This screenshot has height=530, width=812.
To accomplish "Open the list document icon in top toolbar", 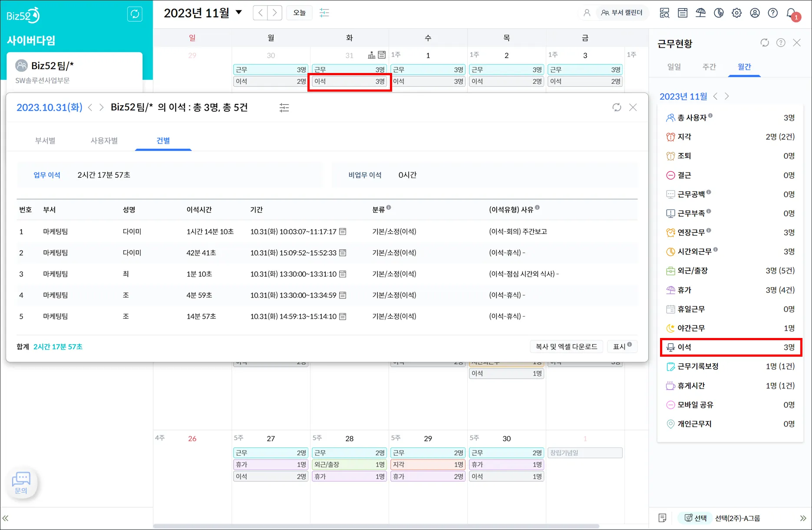I will (683, 13).
